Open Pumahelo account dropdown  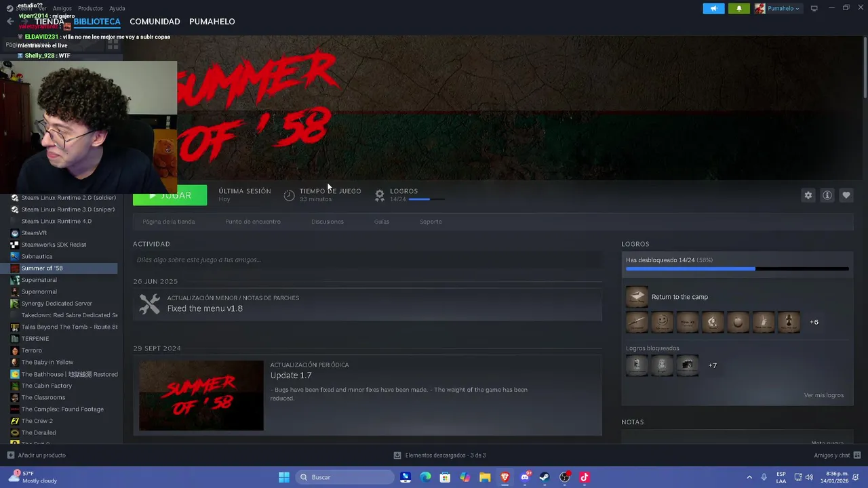pyautogui.click(x=778, y=8)
